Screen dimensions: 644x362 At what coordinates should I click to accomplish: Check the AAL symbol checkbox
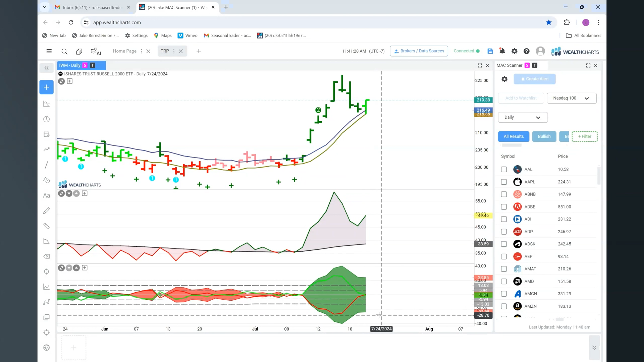coord(504,170)
